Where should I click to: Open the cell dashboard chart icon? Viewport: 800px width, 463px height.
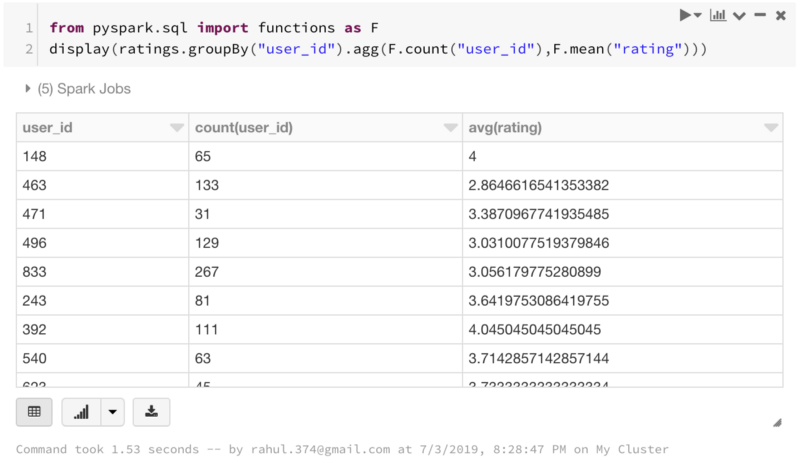coord(717,15)
